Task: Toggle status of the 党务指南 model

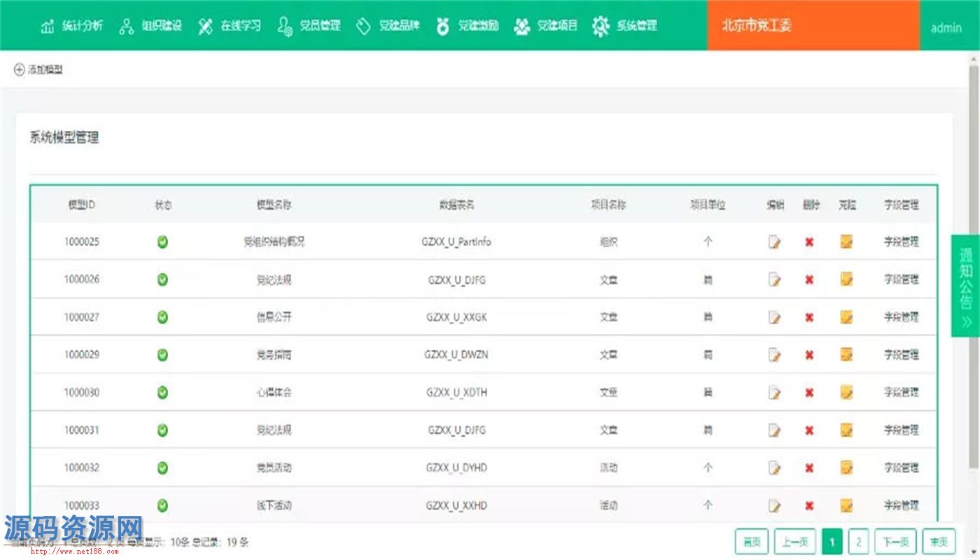Action: pyautogui.click(x=162, y=355)
